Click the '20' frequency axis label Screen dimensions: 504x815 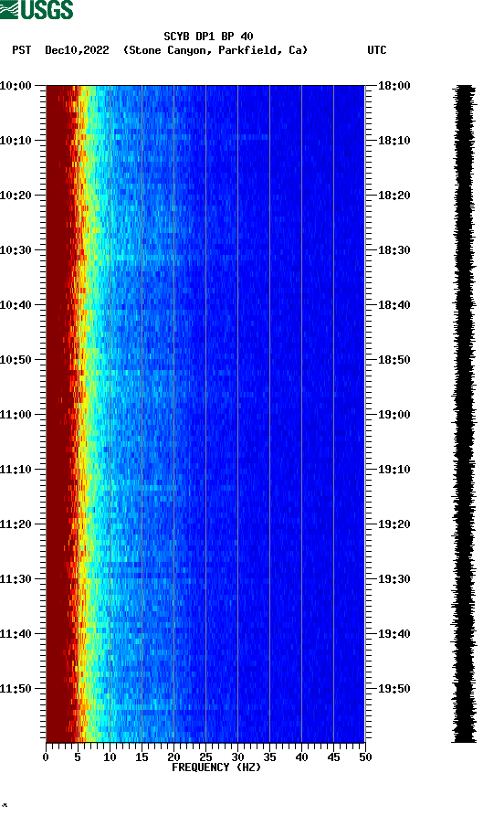(x=173, y=757)
